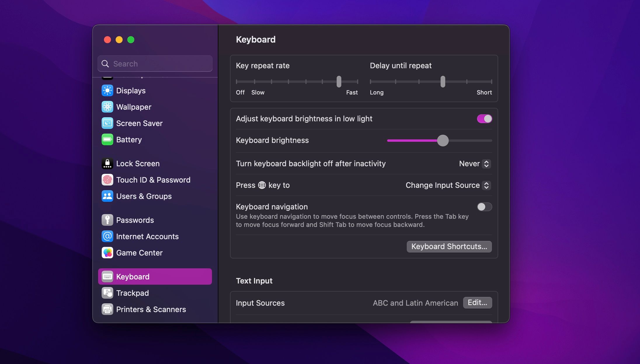Open Printers & Scanners settings
The width and height of the screenshot is (640, 364).
(x=107, y=309)
